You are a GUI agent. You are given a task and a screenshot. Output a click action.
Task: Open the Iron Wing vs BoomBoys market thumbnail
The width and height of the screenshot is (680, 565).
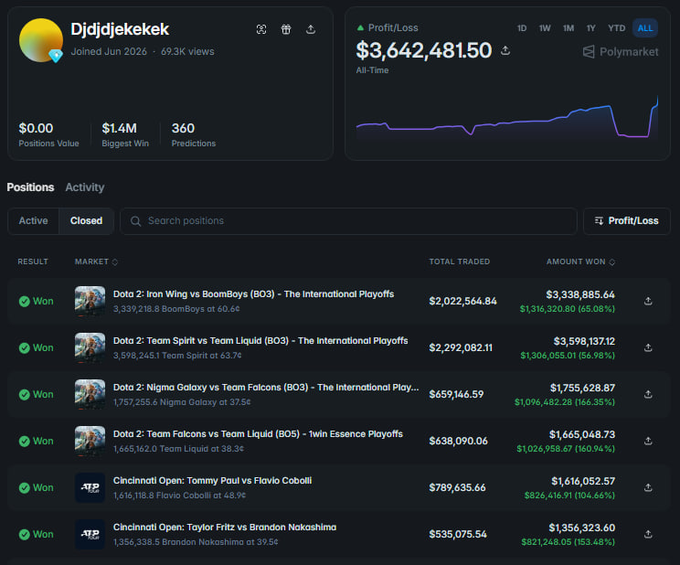(90, 301)
